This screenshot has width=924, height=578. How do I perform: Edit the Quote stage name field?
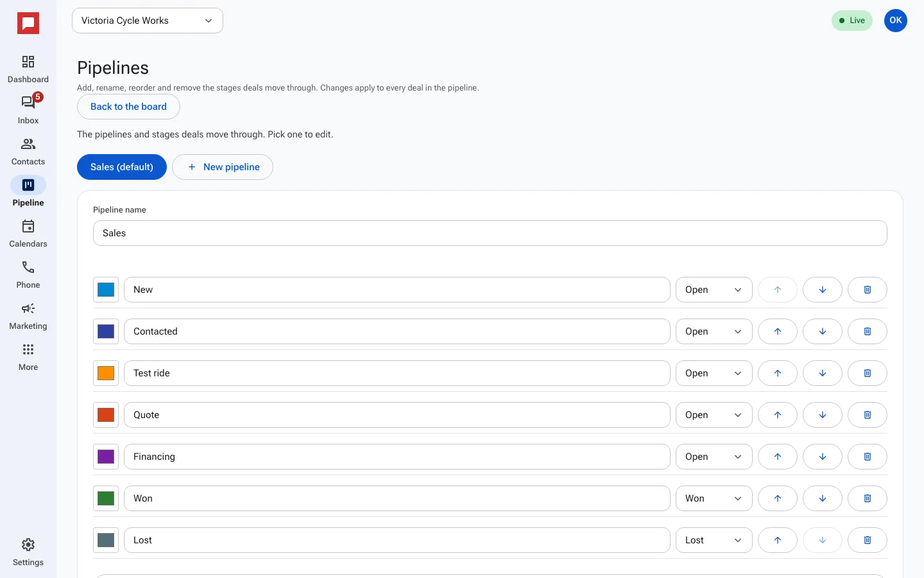(x=397, y=415)
